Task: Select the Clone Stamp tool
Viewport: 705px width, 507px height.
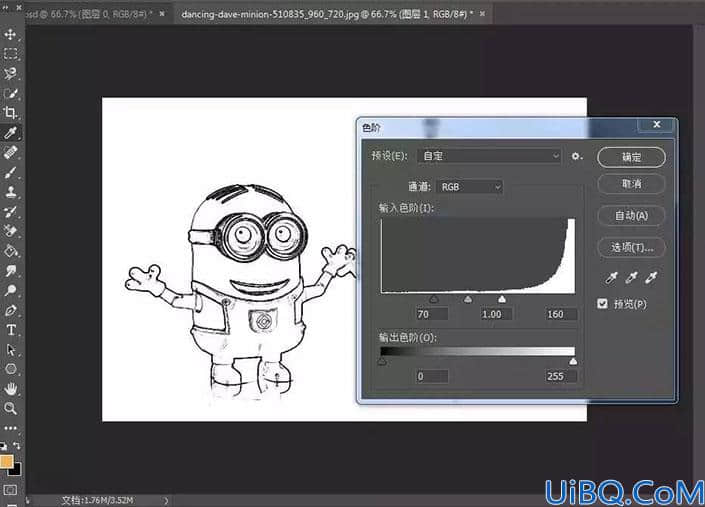Action: tap(10, 191)
